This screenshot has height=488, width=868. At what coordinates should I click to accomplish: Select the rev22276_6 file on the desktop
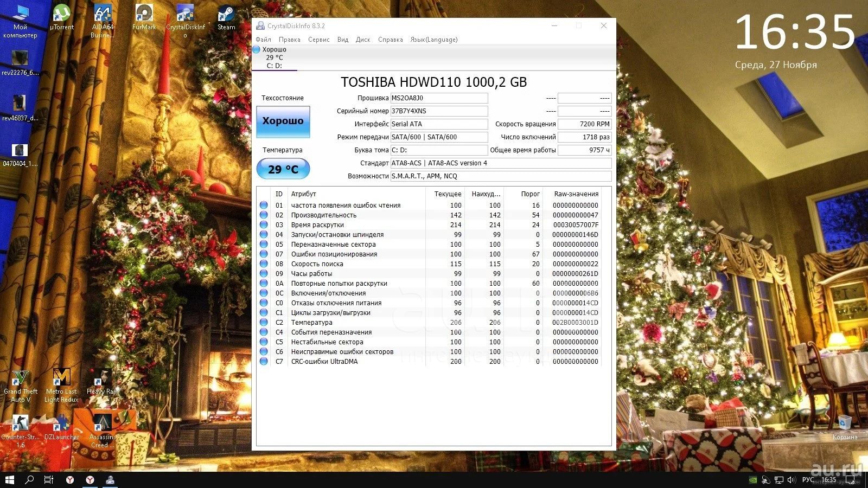coord(20,63)
